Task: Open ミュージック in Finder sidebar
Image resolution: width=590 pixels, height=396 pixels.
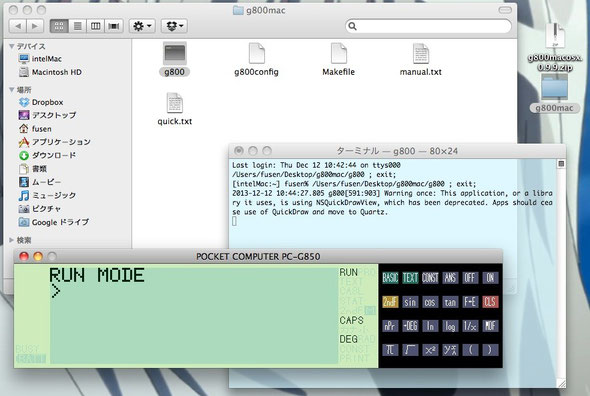Action: click(47, 195)
